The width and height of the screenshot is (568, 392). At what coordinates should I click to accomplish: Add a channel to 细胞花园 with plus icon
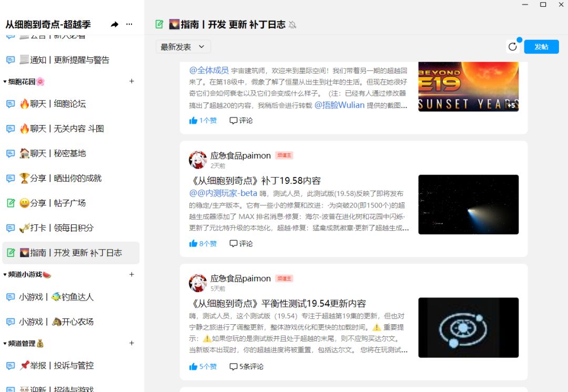coord(132,81)
